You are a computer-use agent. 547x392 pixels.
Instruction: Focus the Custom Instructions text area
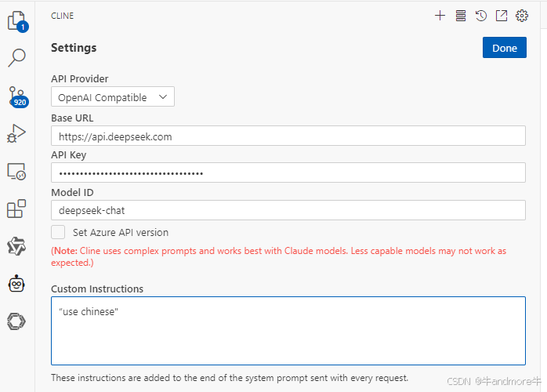(288, 331)
